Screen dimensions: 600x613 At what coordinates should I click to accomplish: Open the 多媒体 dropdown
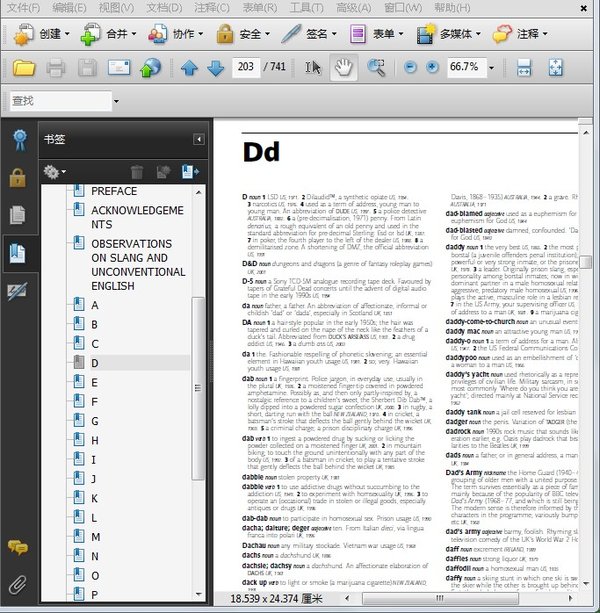(x=448, y=34)
